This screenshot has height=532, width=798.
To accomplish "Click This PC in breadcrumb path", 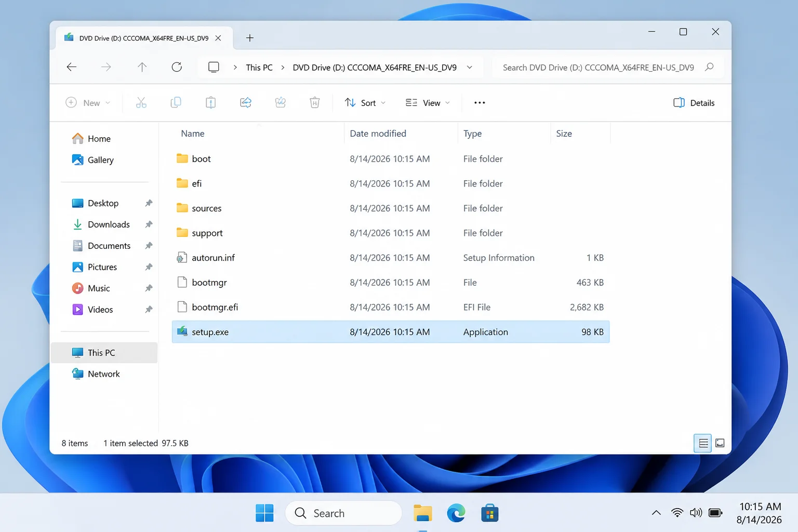I will [259, 68].
